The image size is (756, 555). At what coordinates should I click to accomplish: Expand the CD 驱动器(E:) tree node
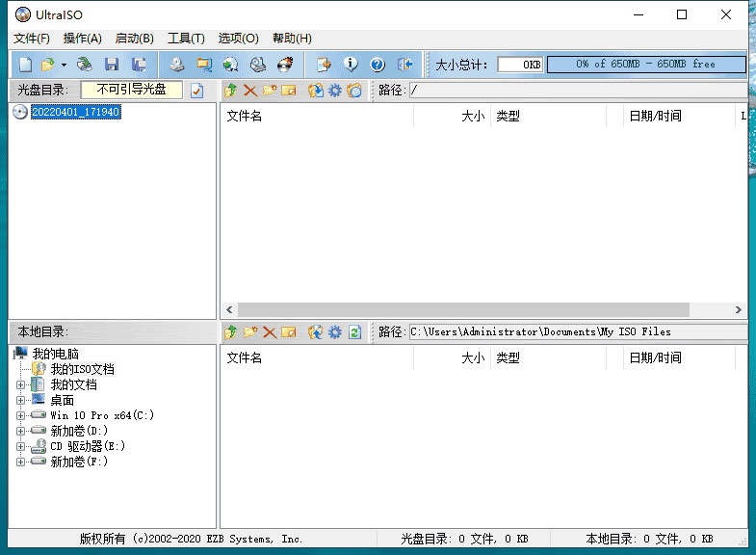21,447
